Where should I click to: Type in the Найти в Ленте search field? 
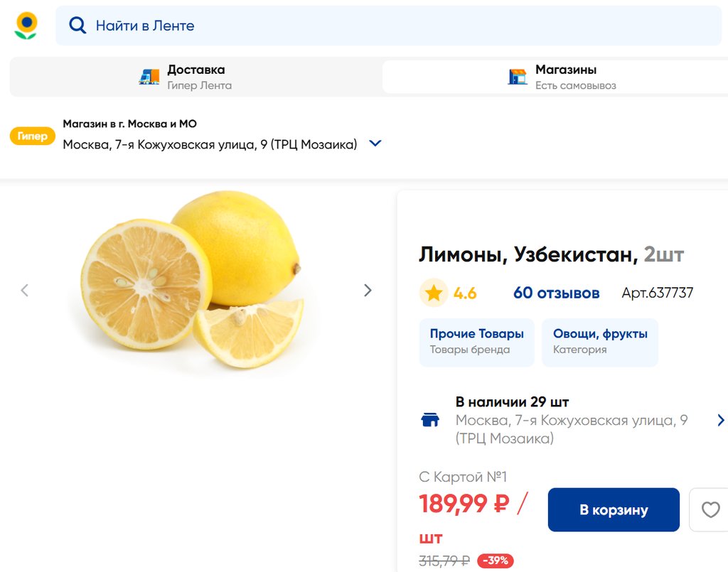398,26
